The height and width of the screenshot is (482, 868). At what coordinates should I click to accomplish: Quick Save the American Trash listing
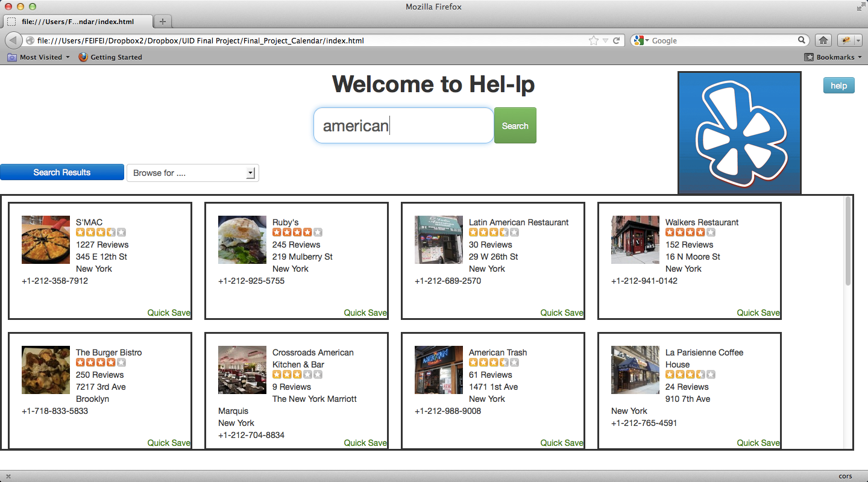point(562,443)
